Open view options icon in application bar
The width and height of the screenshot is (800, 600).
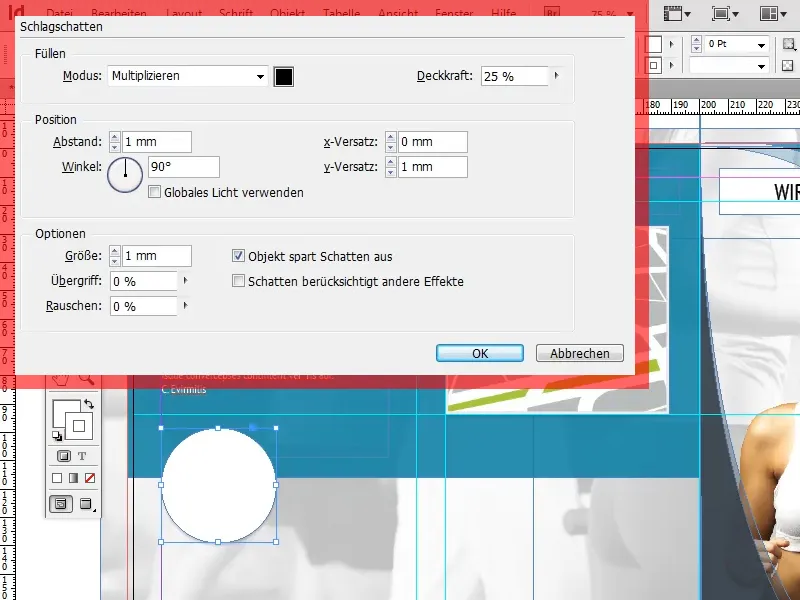[x=677, y=13]
